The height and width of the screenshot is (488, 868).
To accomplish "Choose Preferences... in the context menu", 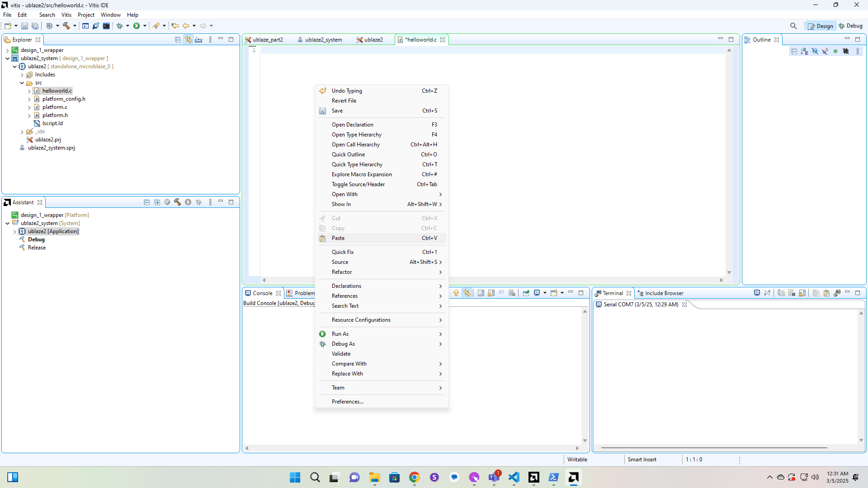I will 347,402.
